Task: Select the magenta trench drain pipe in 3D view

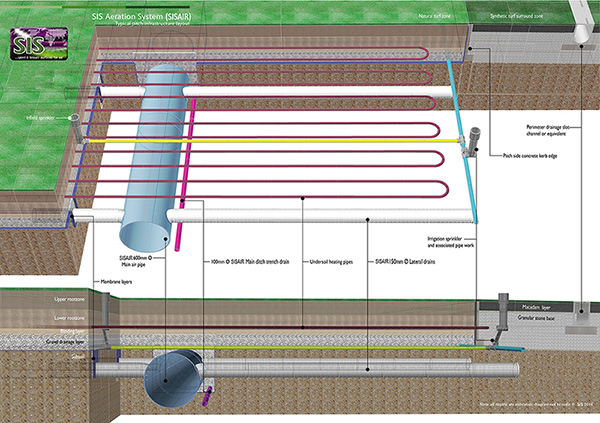Action: coord(185,174)
